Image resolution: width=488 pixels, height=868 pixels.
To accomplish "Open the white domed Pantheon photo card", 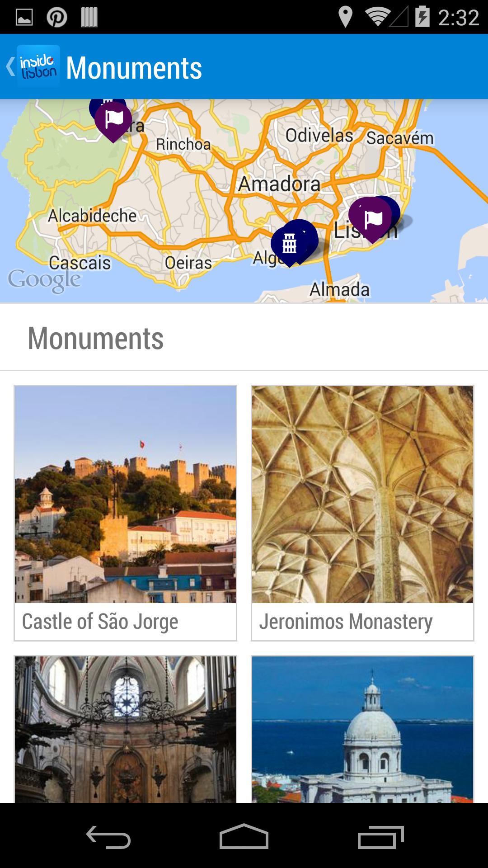I will [x=362, y=729].
